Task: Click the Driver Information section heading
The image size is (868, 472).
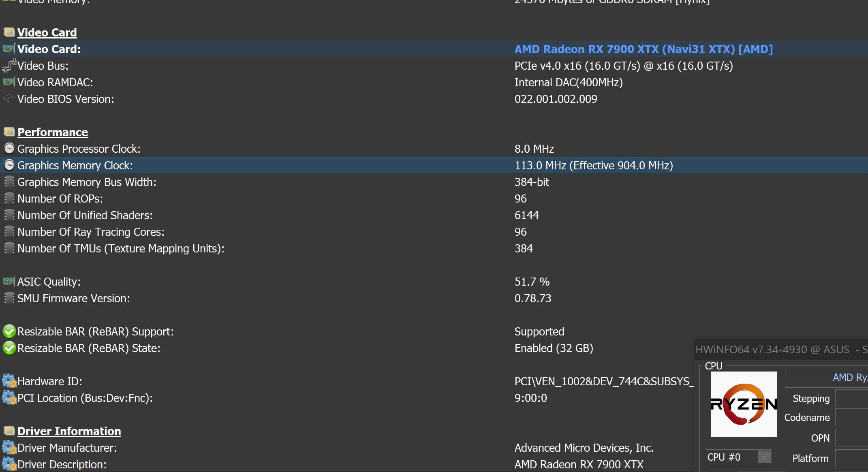Action: [x=69, y=431]
